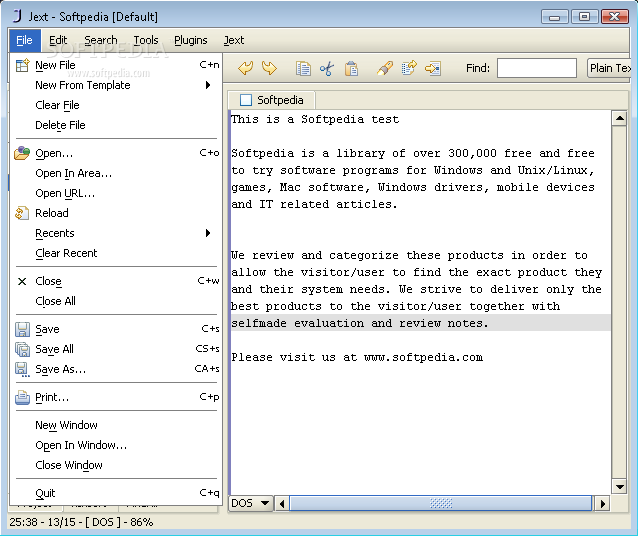Select Clear Recent menu entry
The image size is (638, 536).
click(x=116, y=253)
